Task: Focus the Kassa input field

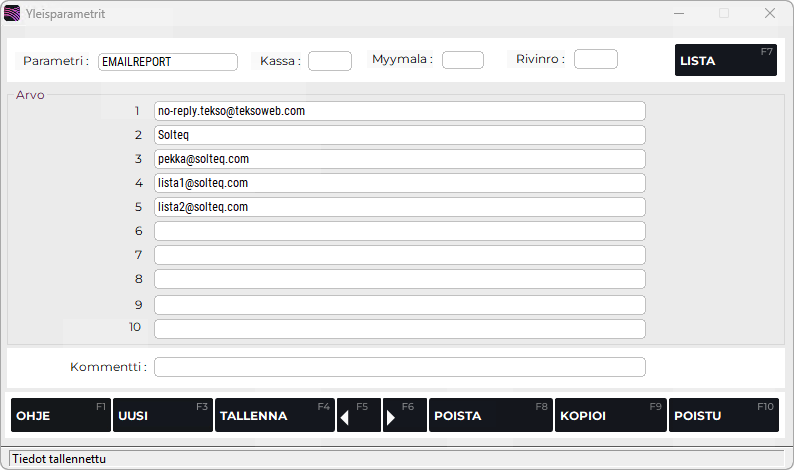Action: (x=330, y=61)
